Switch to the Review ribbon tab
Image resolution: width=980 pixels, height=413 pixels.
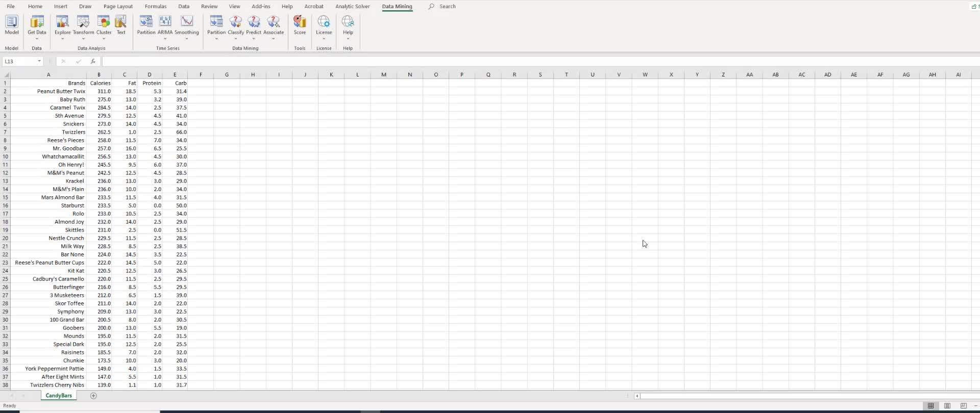point(209,7)
